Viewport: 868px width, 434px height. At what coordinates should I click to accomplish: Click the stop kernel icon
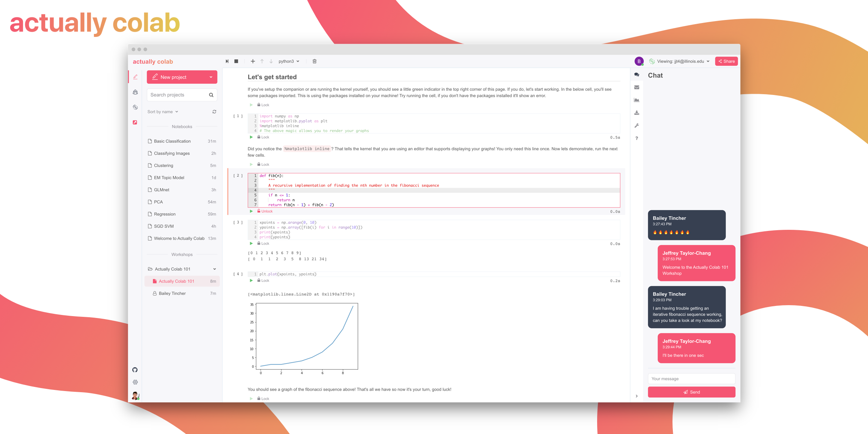236,61
